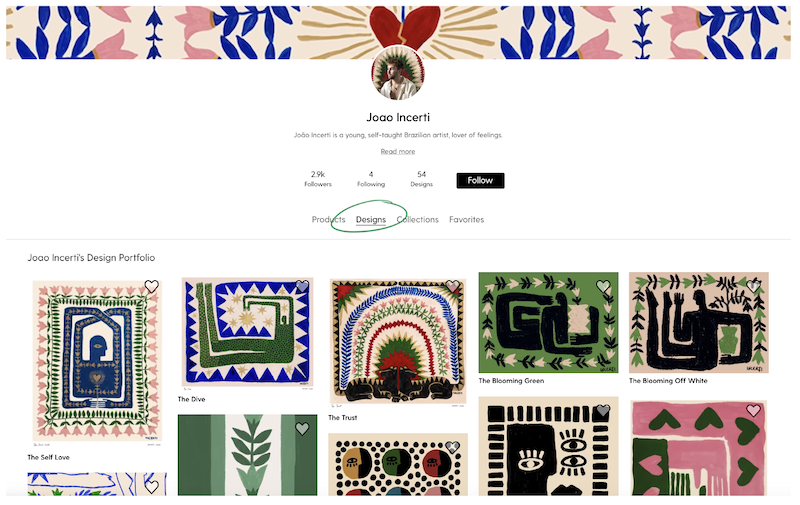This screenshot has height=505, width=800.
Task: Favorite the blue line sketch design heart
Action: tap(151, 487)
